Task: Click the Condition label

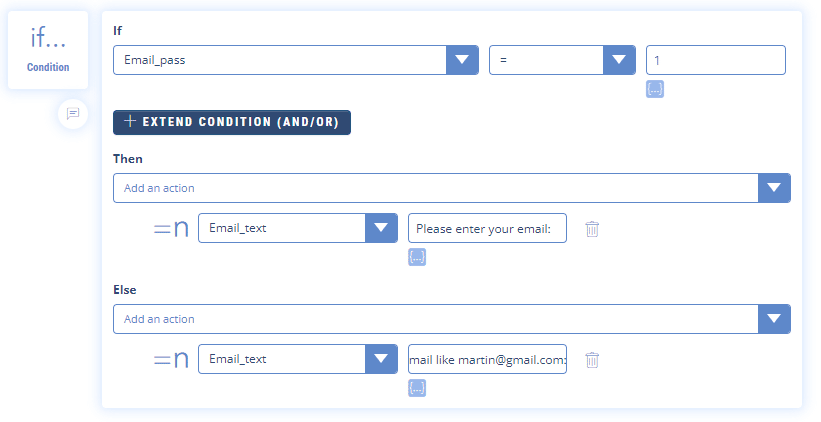Action: click(x=48, y=68)
